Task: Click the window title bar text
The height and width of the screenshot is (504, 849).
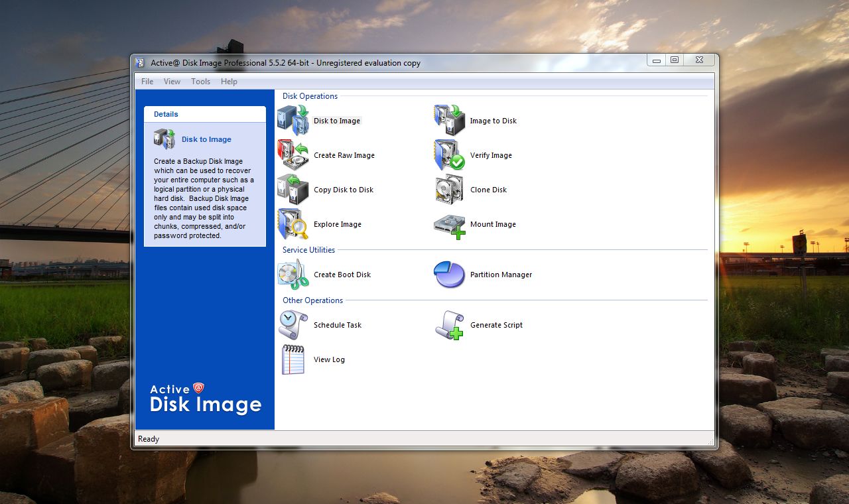Action: 285,63
